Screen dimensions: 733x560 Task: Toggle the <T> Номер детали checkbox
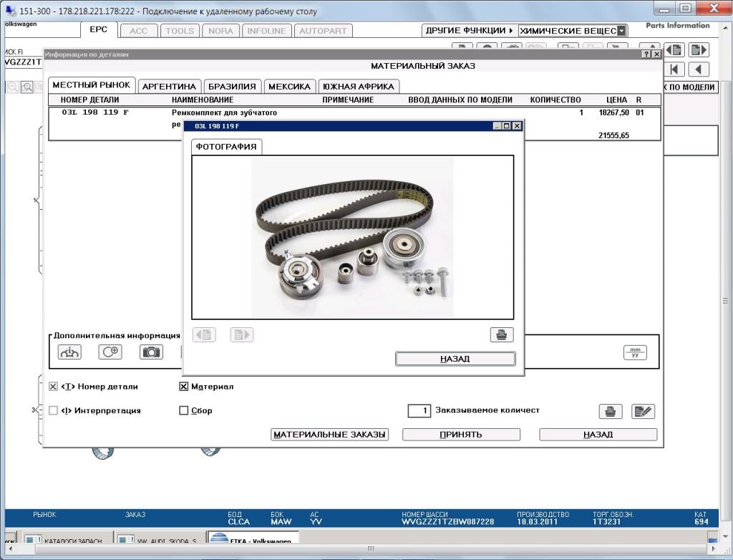pos(53,387)
